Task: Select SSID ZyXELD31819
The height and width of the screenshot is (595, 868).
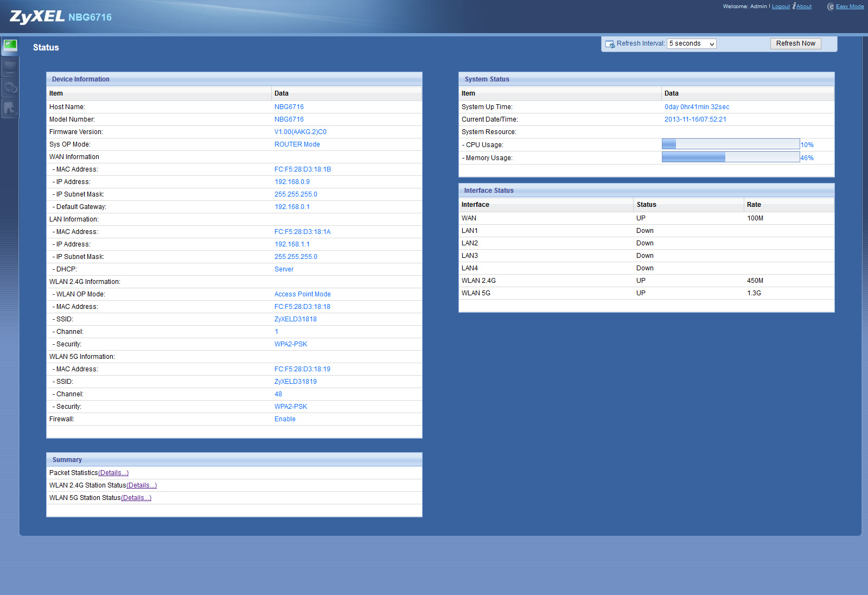Action: click(296, 382)
